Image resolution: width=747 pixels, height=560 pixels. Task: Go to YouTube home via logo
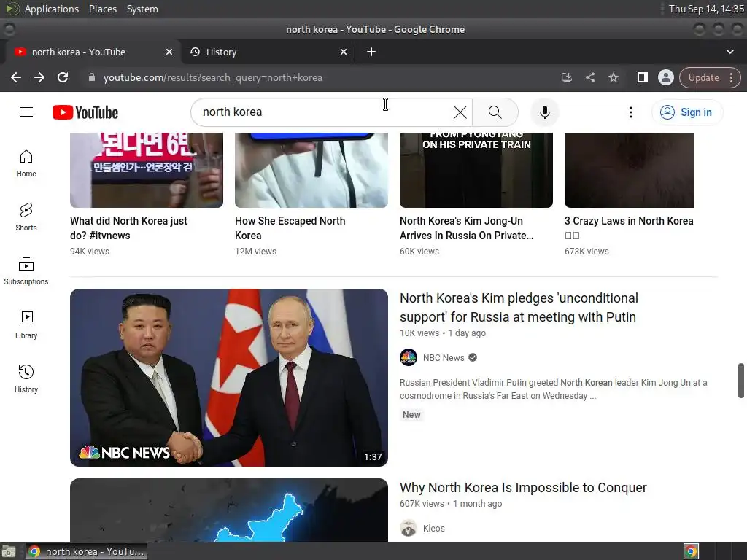click(85, 112)
